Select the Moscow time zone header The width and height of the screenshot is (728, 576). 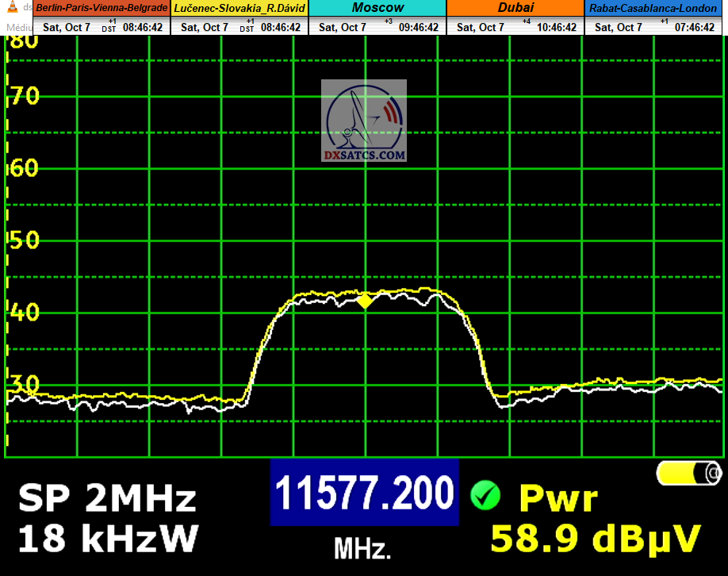[x=377, y=8]
